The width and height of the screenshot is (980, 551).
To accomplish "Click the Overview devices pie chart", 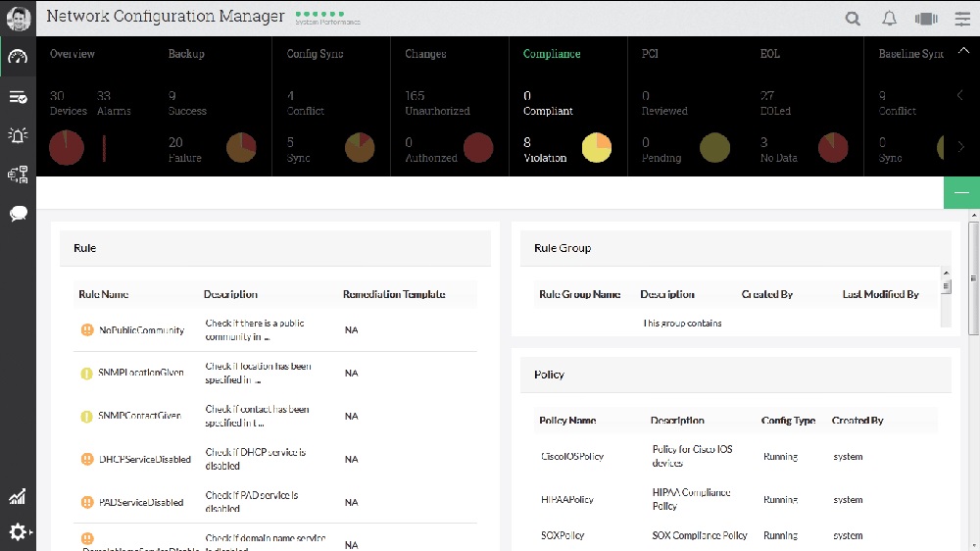I will tap(67, 148).
